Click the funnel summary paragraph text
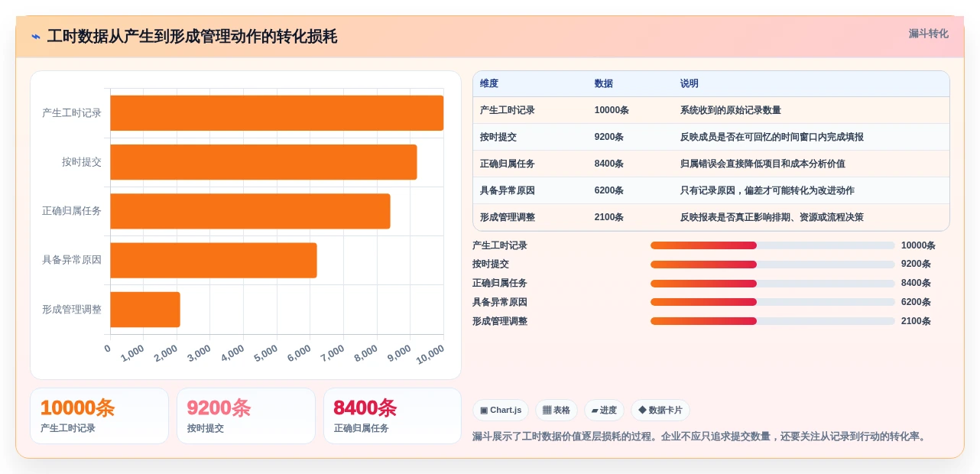 700,437
